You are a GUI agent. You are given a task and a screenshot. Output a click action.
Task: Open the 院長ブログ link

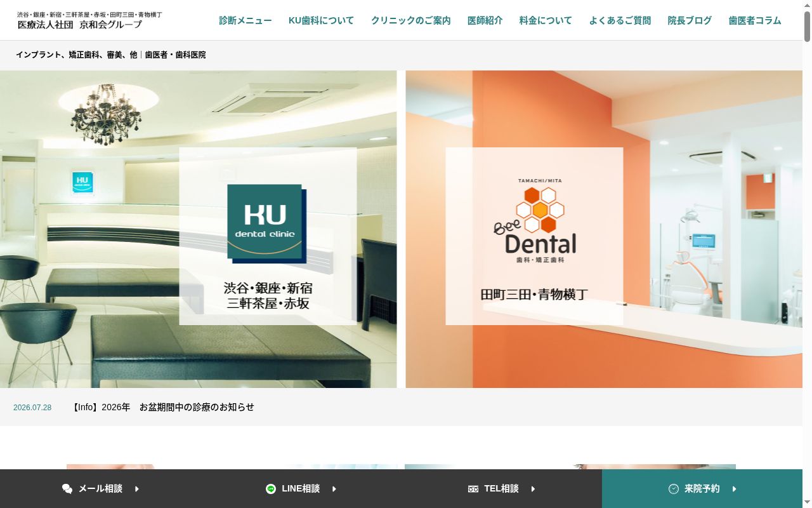[690, 20]
